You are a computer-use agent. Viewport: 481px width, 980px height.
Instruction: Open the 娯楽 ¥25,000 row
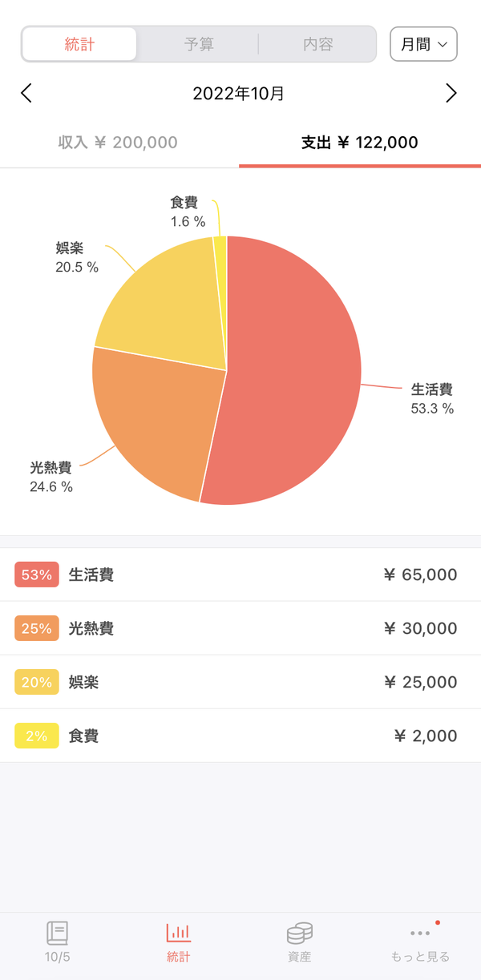(240, 682)
